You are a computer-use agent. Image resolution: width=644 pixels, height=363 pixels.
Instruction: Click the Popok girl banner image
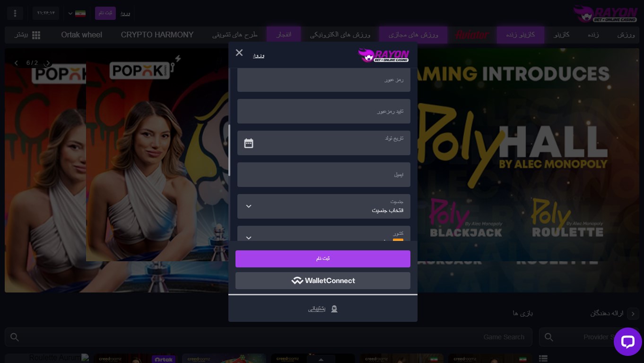click(x=157, y=155)
